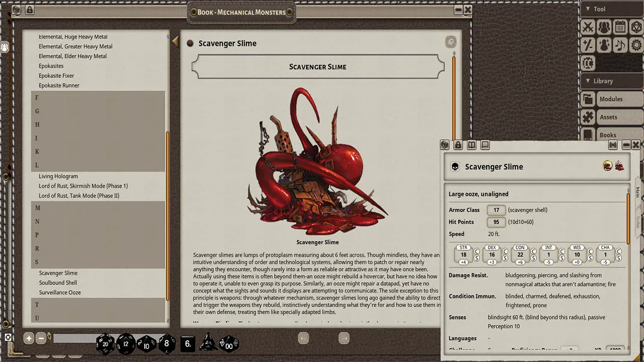
Task: Go to next book page arrow
Action: coord(344,338)
